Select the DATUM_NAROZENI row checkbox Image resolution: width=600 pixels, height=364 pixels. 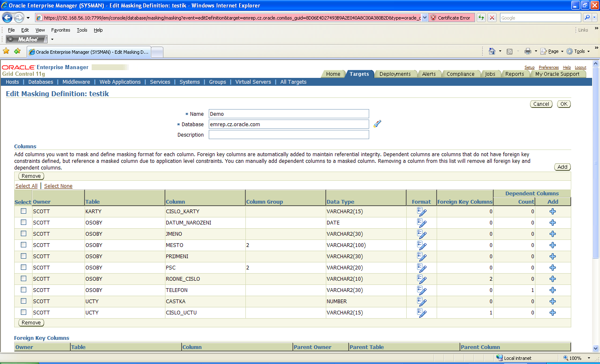(24, 222)
